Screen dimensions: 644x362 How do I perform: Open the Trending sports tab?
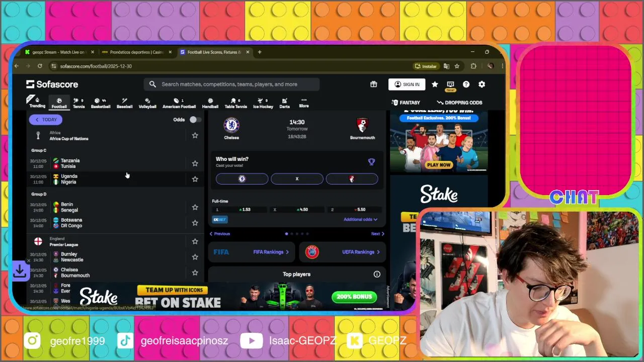37,102
